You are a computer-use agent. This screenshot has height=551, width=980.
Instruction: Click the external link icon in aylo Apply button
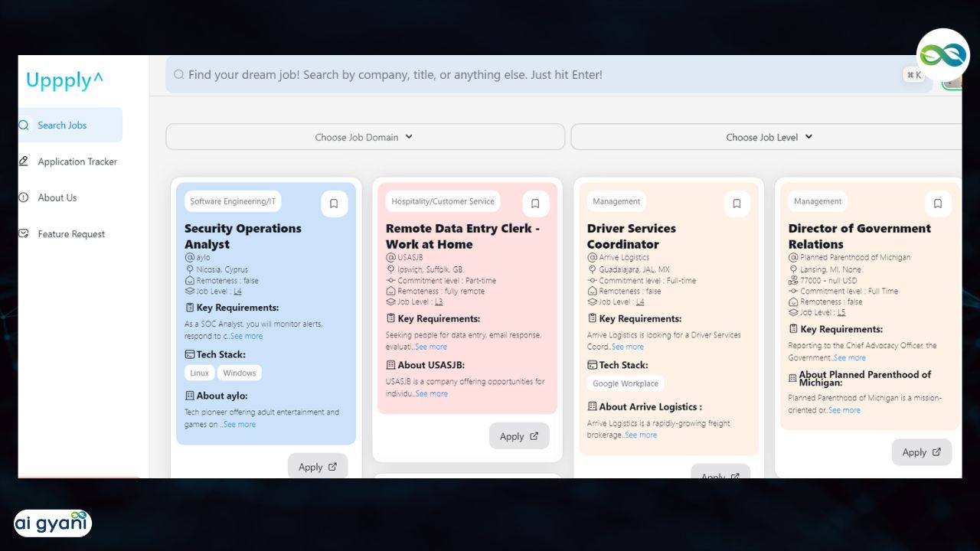332,466
